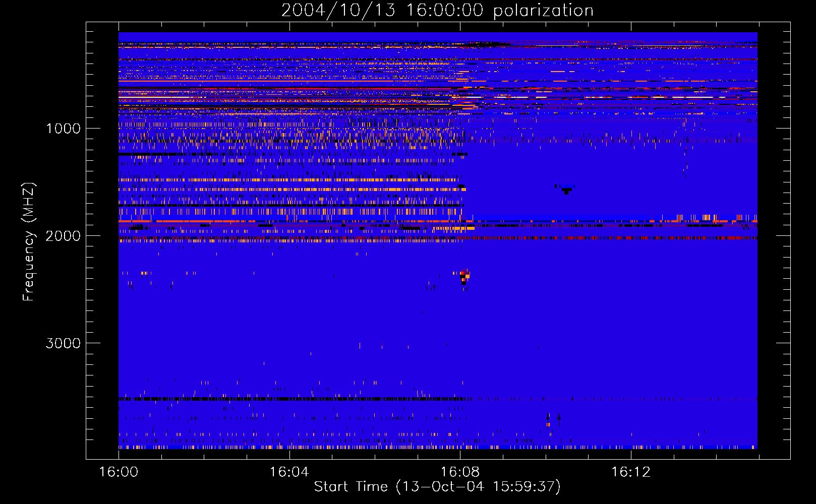The image size is (816, 504).
Task: Click the "Frequency (MHZ)" axis label
Action: point(29,242)
